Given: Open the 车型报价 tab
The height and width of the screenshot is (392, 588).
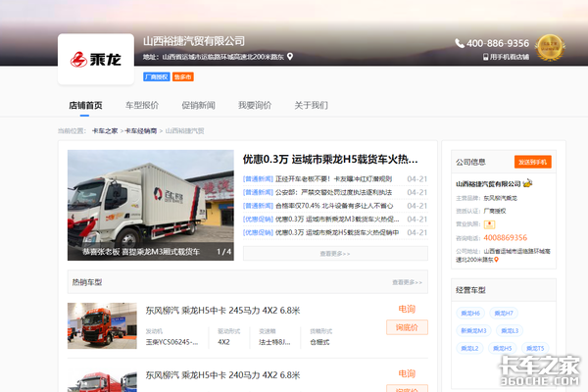Looking at the screenshot, I should [x=142, y=106].
